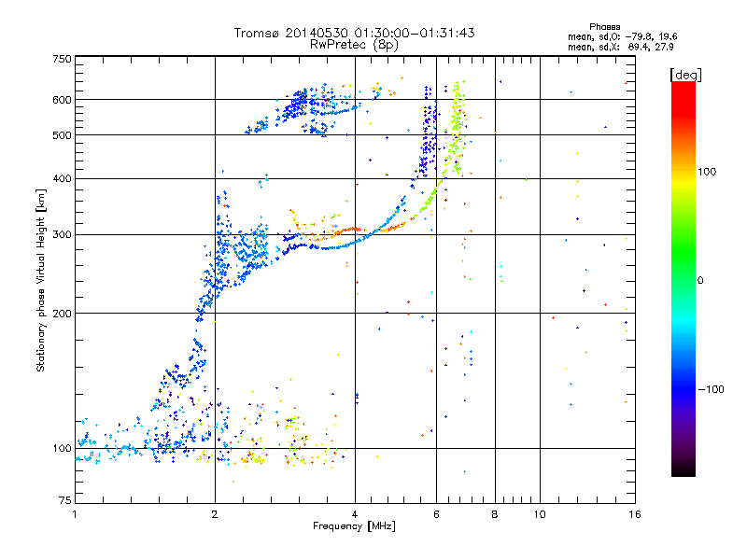This screenshot has height=560, width=747.
Task: Click the 'Frequency [MHz]' axis title
Action: [354, 526]
